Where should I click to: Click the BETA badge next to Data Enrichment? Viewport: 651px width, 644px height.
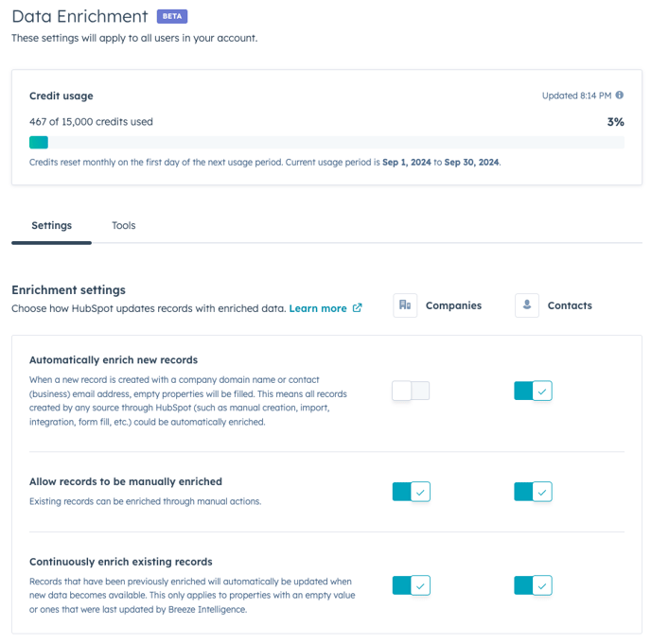point(172,16)
